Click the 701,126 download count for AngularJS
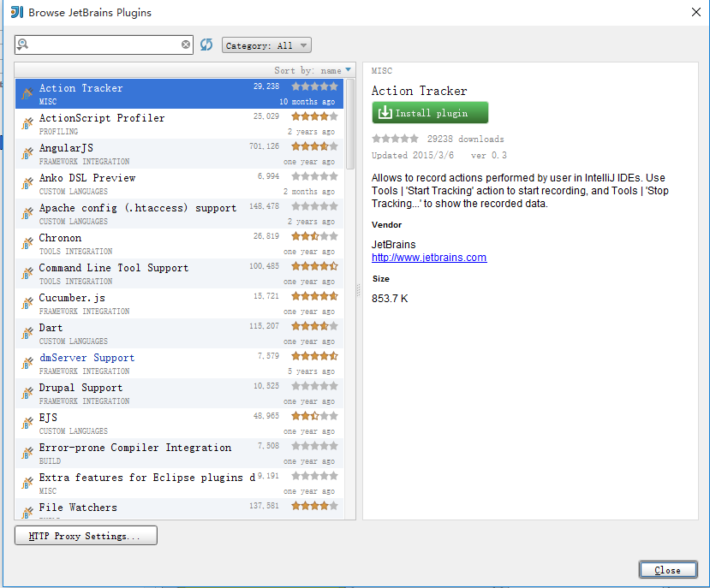 click(x=264, y=146)
